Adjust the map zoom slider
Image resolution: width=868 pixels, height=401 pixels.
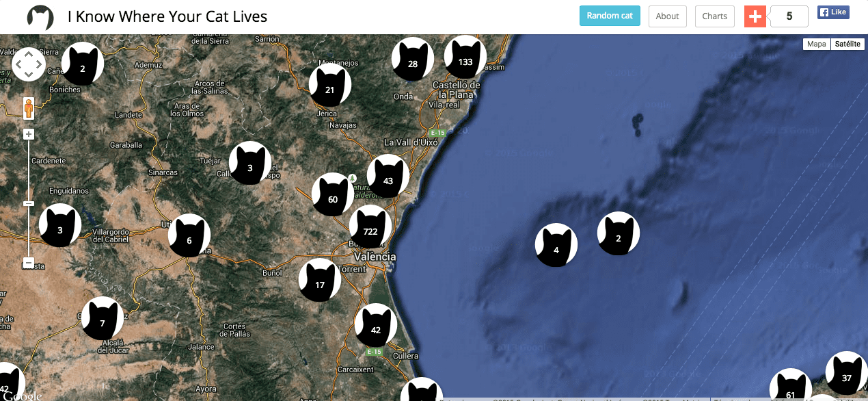[x=28, y=203]
